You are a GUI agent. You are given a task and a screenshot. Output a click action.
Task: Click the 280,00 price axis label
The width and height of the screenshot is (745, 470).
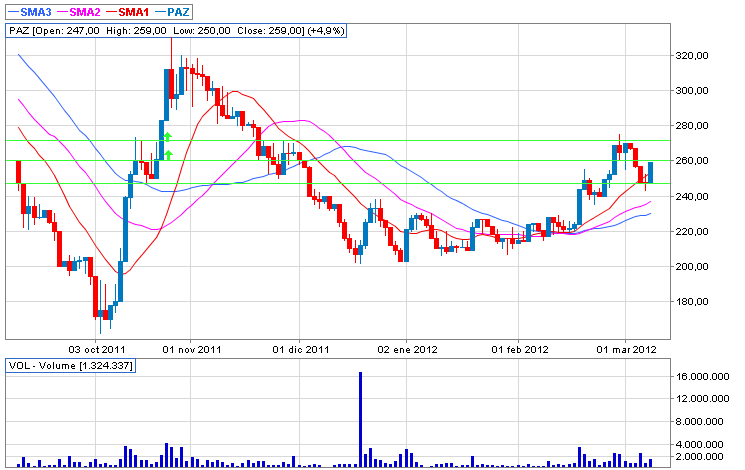pos(692,126)
